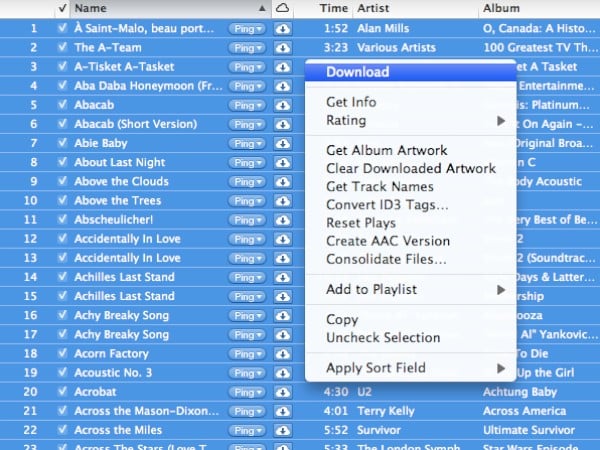Click cloud download icon for Abie Baby
This screenshot has height=450, width=600.
pyautogui.click(x=283, y=143)
